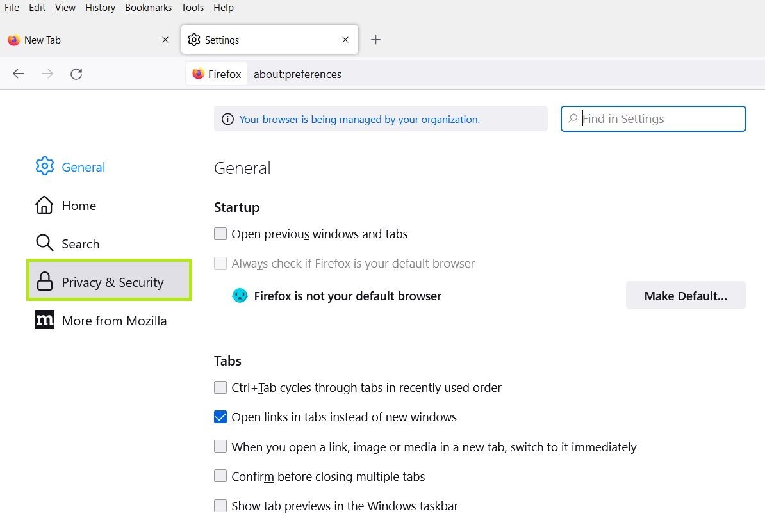Click the Mozilla m logo icon

[x=44, y=320]
